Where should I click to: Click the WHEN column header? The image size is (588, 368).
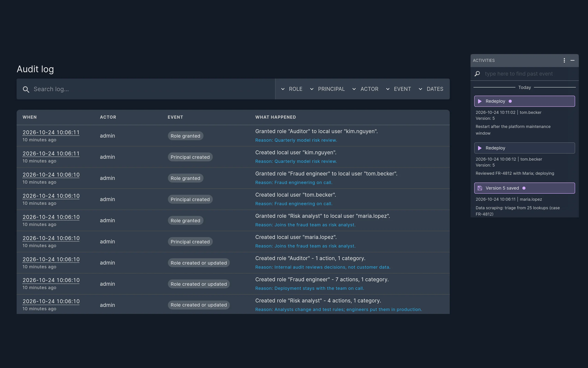[30, 117]
